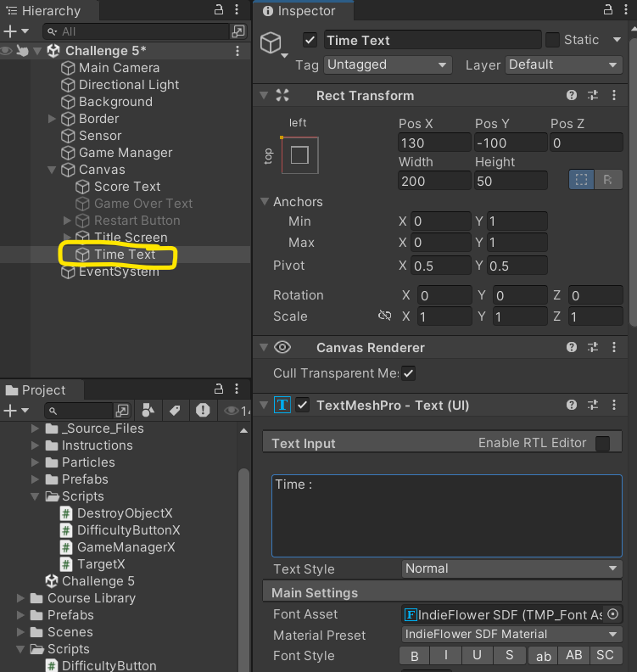The height and width of the screenshot is (672, 637).
Task: Click the scale constrain proportions link icon
Action: coord(384,316)
